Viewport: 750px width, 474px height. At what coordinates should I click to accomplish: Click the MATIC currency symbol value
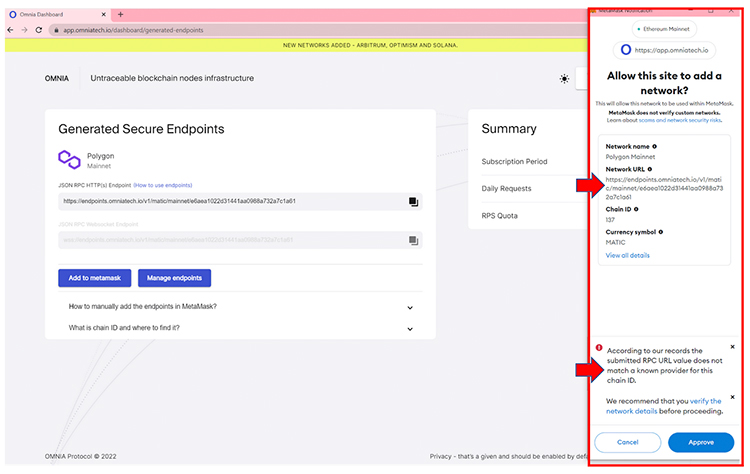tap(615, 243)
